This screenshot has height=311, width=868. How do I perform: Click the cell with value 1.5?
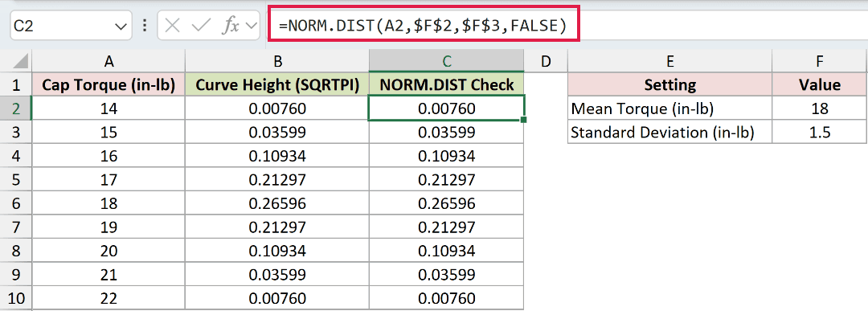[820, 133]
